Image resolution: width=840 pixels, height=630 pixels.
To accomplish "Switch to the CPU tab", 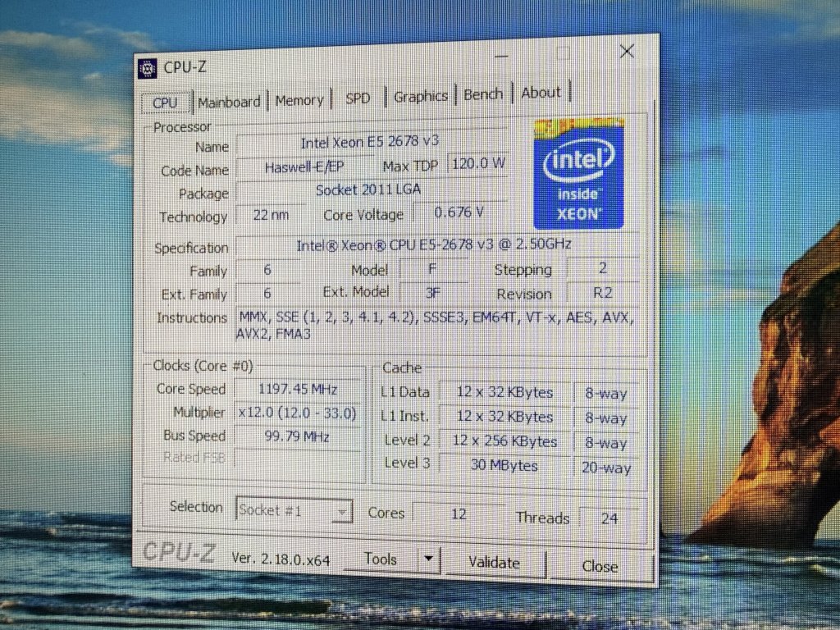I will tap(165, 103).
